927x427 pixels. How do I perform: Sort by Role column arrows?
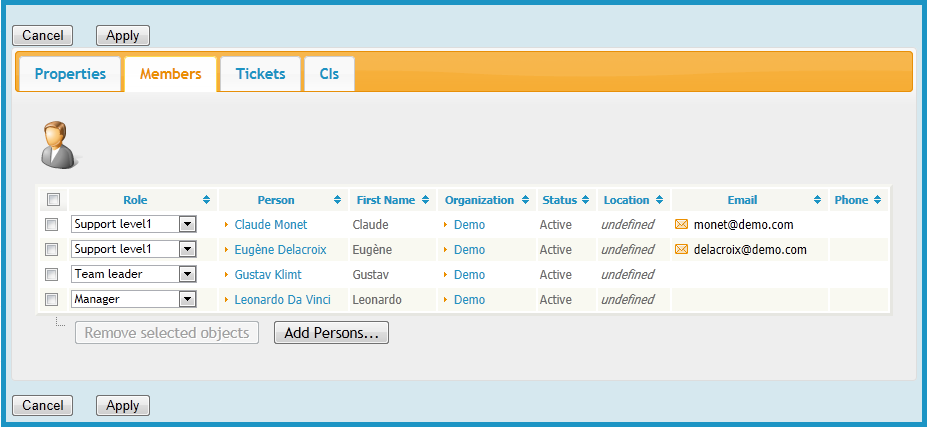point(206,200)
